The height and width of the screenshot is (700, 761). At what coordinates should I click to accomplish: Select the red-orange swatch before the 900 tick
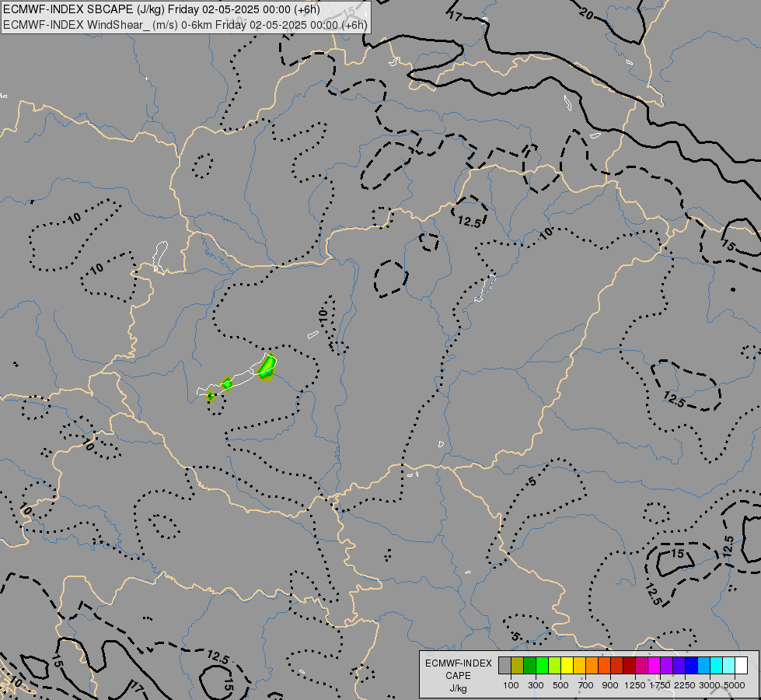point(604,666)
